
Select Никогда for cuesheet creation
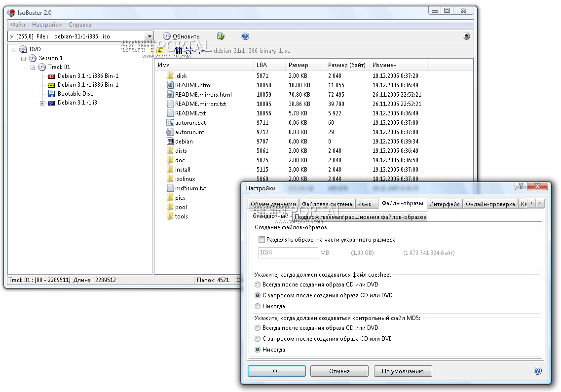(258, 306)
